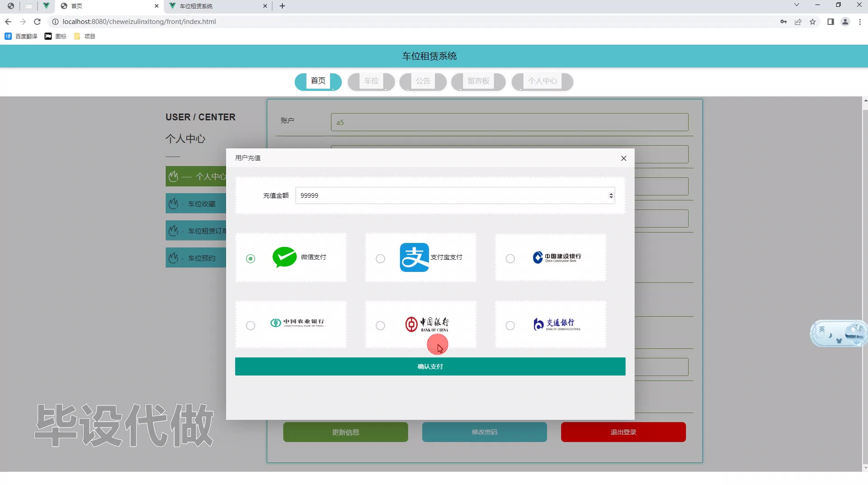The image size is (868, 485).
Task: Open the 百度翻译 bookmark
Action: click(21, 36)
